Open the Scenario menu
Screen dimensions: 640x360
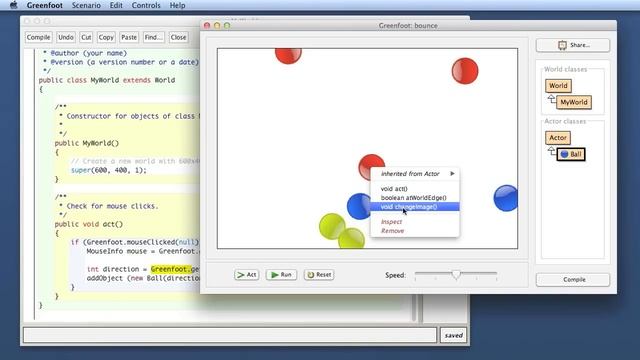pyautogui.click(x=86, y=5)
